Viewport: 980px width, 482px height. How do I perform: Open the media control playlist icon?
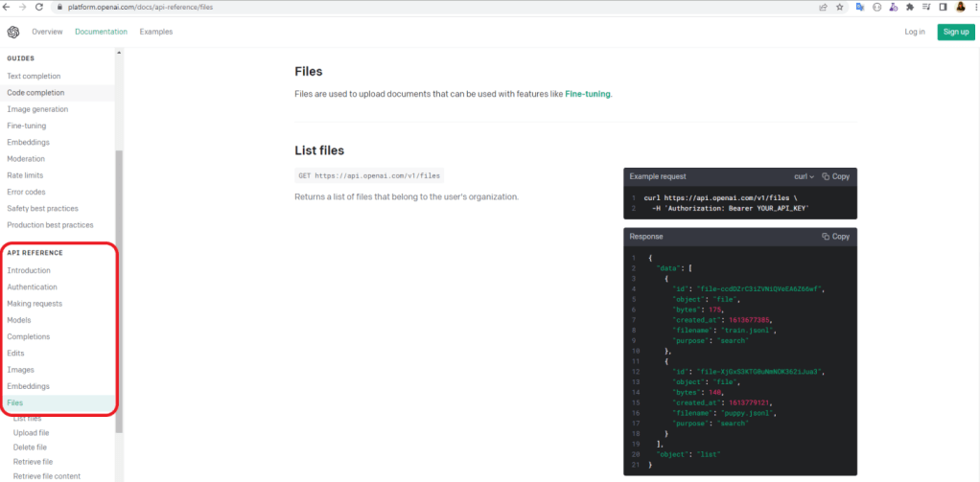(x=926, y=7)
